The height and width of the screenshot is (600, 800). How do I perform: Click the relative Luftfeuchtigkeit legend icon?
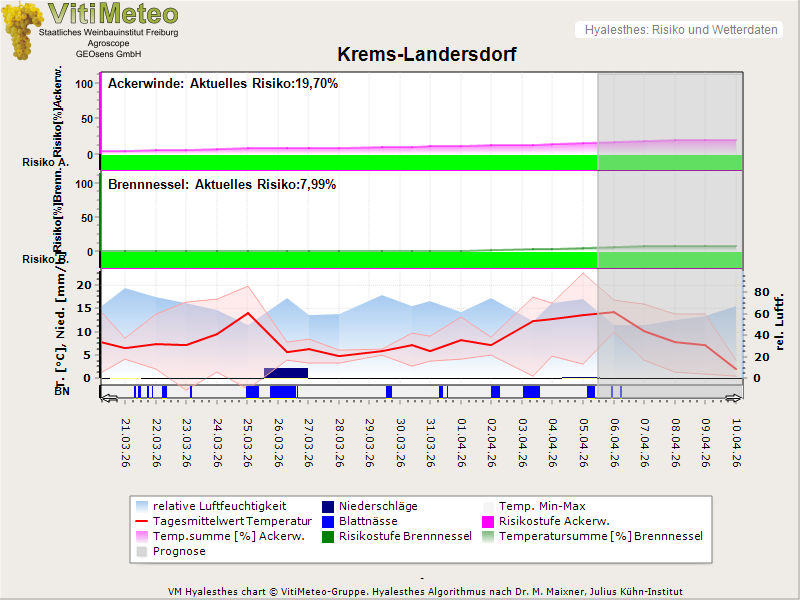pos(144,506)
